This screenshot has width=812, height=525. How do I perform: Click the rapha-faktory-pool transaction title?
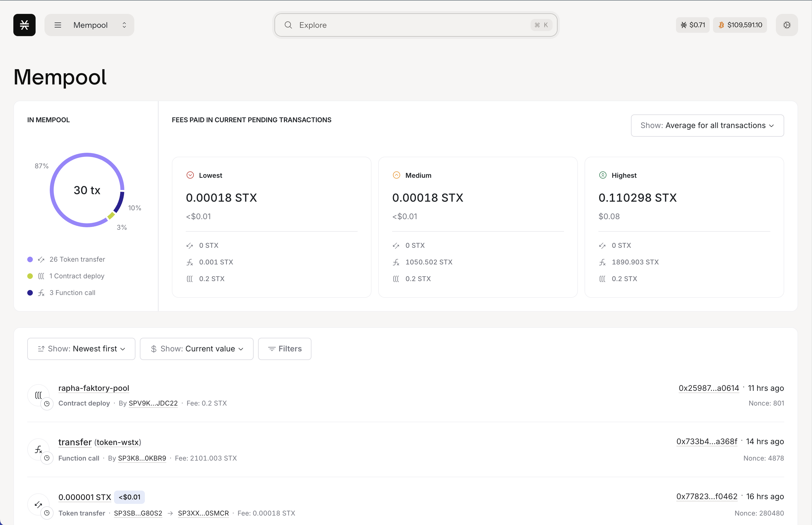click(93, 388)
